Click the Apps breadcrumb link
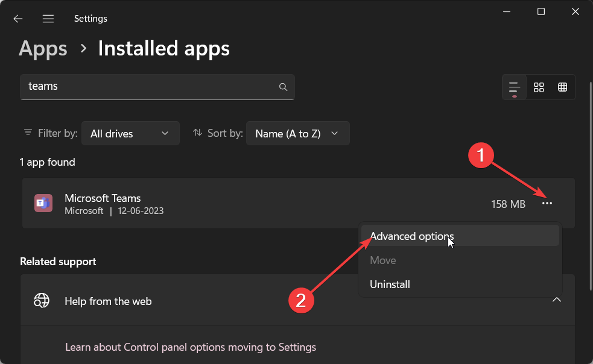 43,49
